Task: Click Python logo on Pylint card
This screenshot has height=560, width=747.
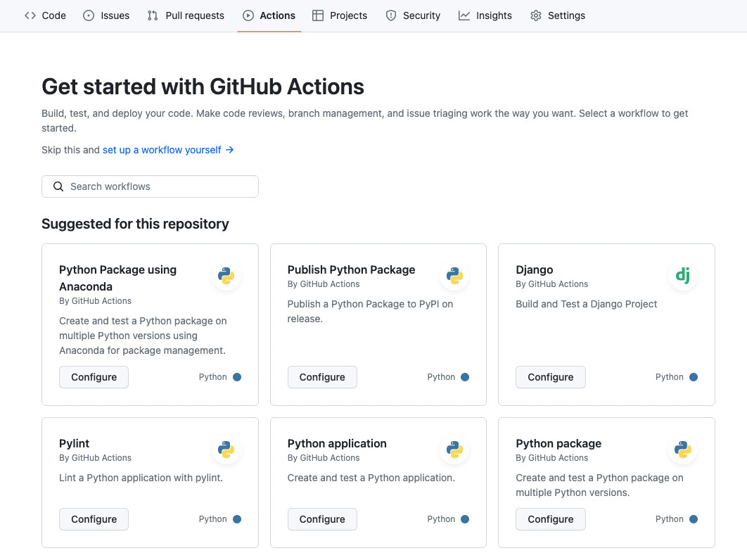Action: (226, 449)
